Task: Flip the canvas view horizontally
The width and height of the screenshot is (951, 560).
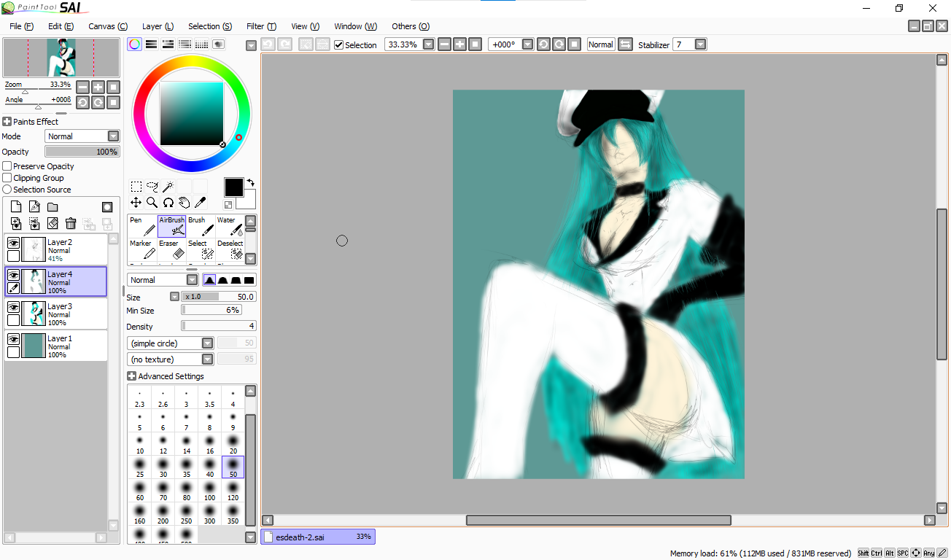Action: pyautogui.click(x=625, y=44)
